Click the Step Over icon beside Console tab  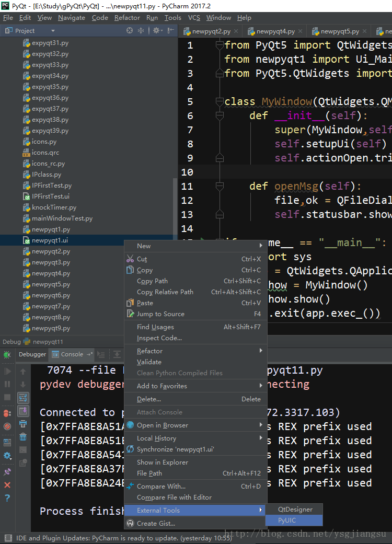coord(117,355)
